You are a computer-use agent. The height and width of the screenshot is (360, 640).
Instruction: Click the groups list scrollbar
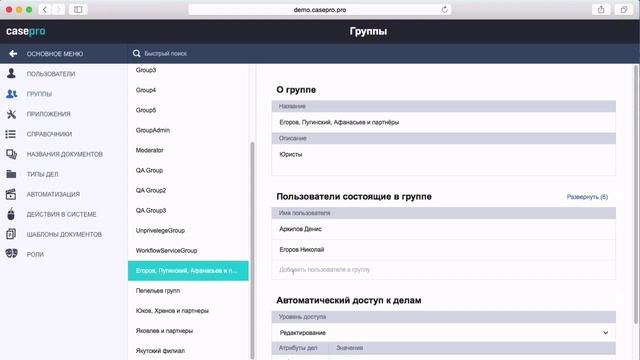click(x=252, y=250)
